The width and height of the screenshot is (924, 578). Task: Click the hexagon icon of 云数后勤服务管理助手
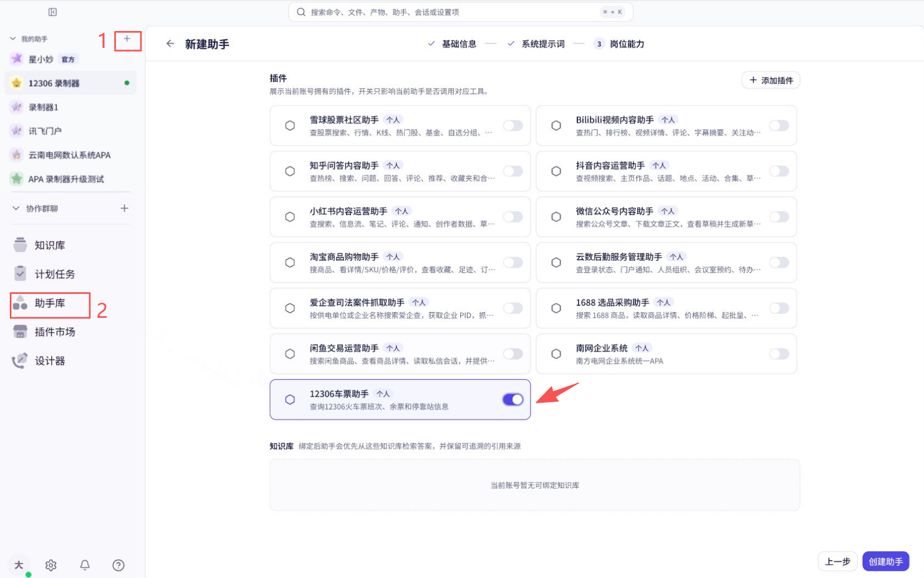pos(556,263)
